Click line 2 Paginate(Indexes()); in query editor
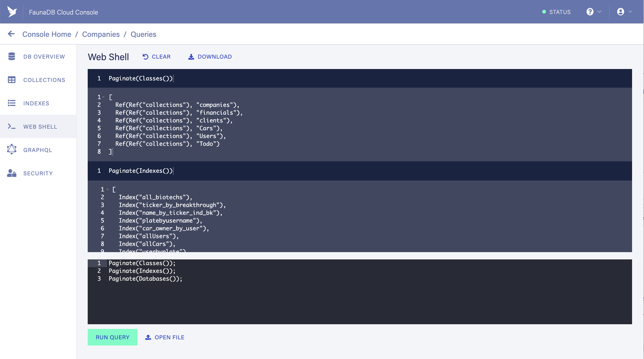 pyautogui.click(x=142, y=271)
